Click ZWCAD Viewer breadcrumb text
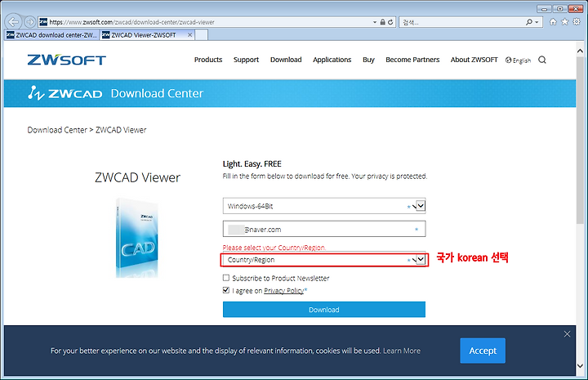 pyautogui.click(x=121, y=130)
